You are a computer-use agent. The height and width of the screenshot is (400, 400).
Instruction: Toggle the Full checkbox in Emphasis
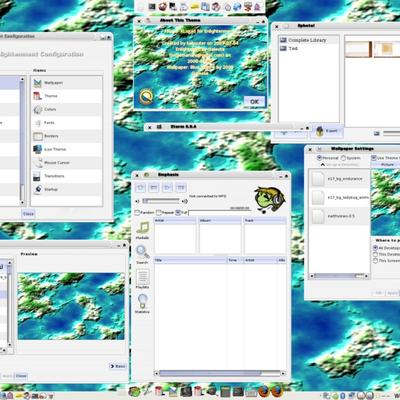pyautogui.click(x=178, y=212)
